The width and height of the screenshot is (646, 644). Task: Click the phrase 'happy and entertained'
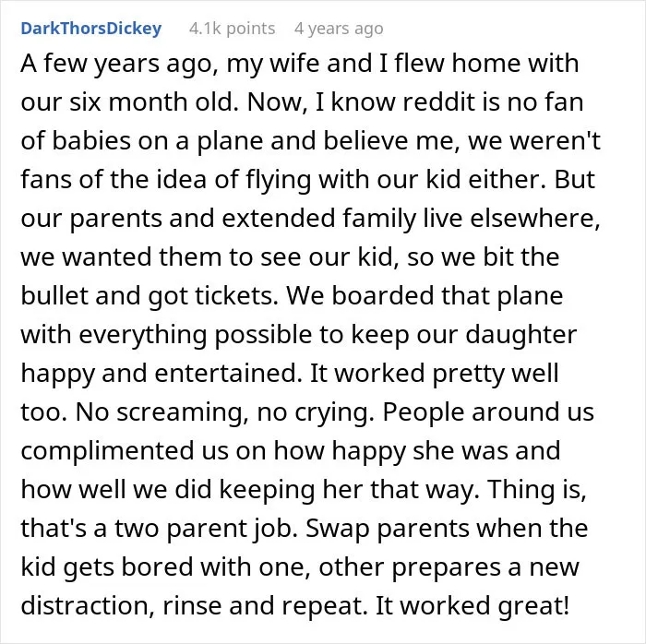coord(159,374)
